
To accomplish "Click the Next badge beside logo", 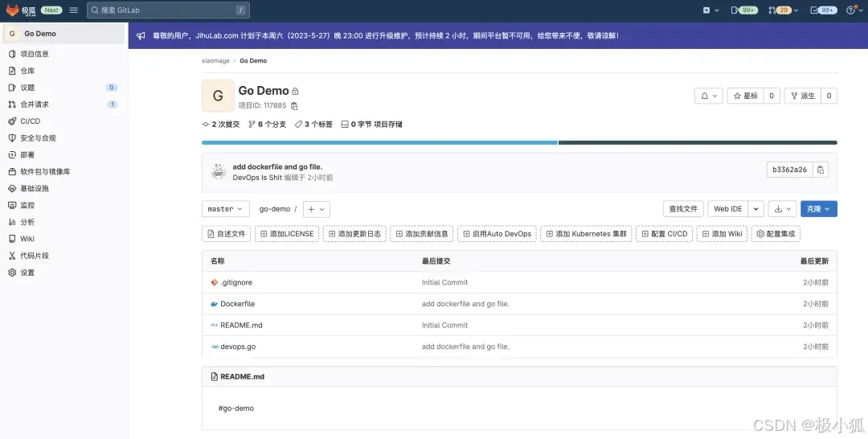I will (x=51, y=10).
